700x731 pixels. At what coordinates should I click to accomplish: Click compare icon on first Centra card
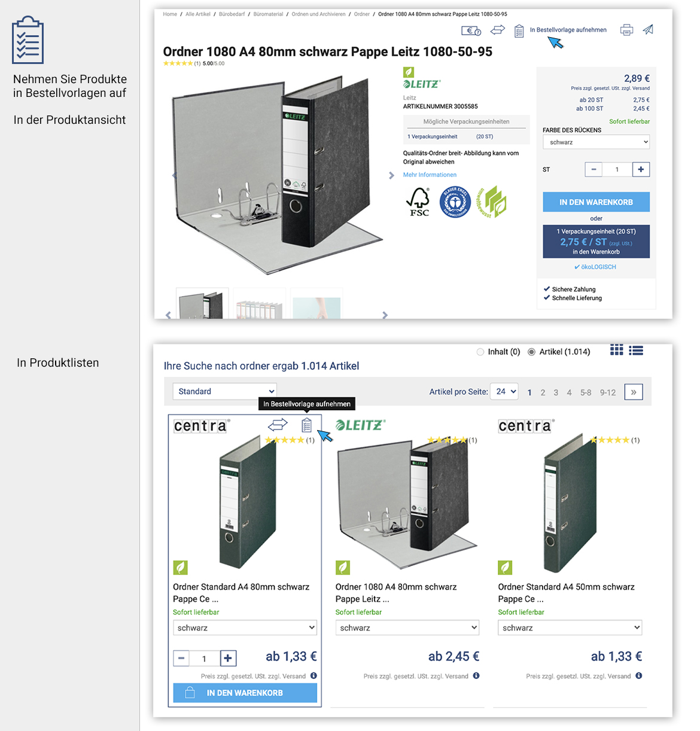(278, 425)
